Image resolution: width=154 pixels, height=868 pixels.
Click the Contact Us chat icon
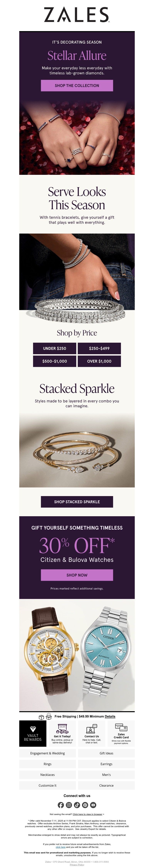point(91,729)
